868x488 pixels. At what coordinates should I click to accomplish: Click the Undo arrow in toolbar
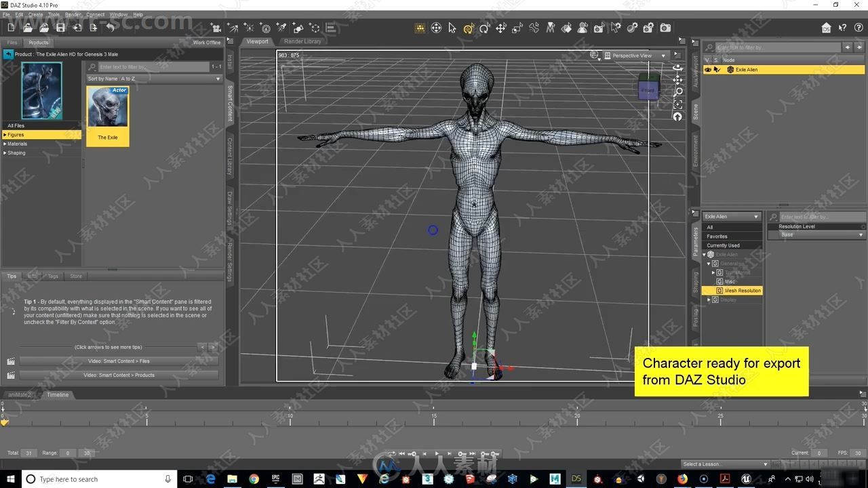coord(111,28)
